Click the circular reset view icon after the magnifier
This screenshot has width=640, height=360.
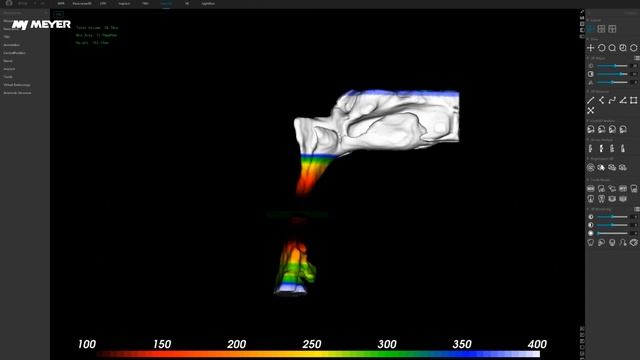tap(623, 48)
